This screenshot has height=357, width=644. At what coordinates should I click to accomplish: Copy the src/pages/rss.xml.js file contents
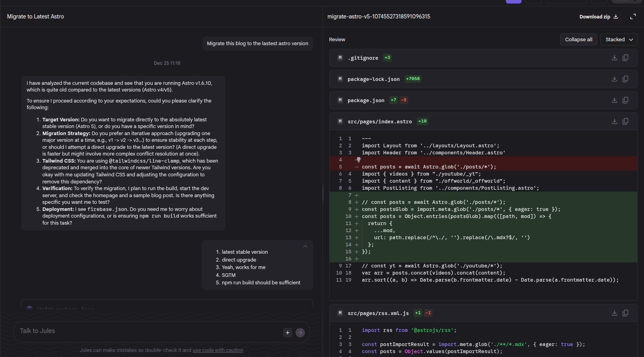[x=625, y=313]
